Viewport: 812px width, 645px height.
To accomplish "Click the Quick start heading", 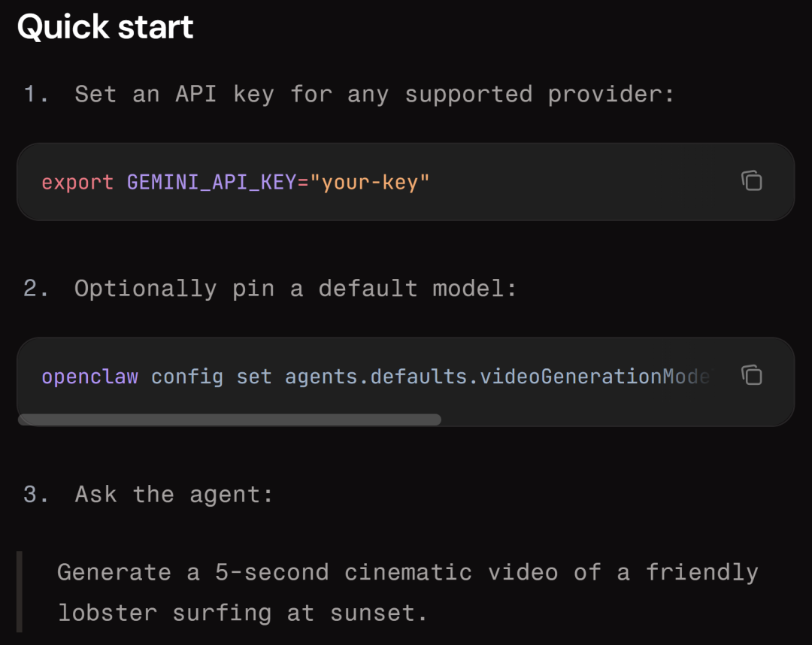I will (x=105, y=28).
